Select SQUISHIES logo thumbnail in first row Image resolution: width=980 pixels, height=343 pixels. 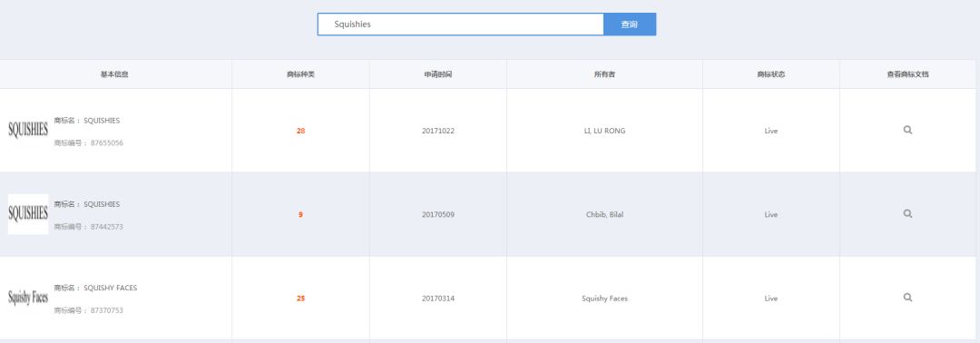[28, 130]
